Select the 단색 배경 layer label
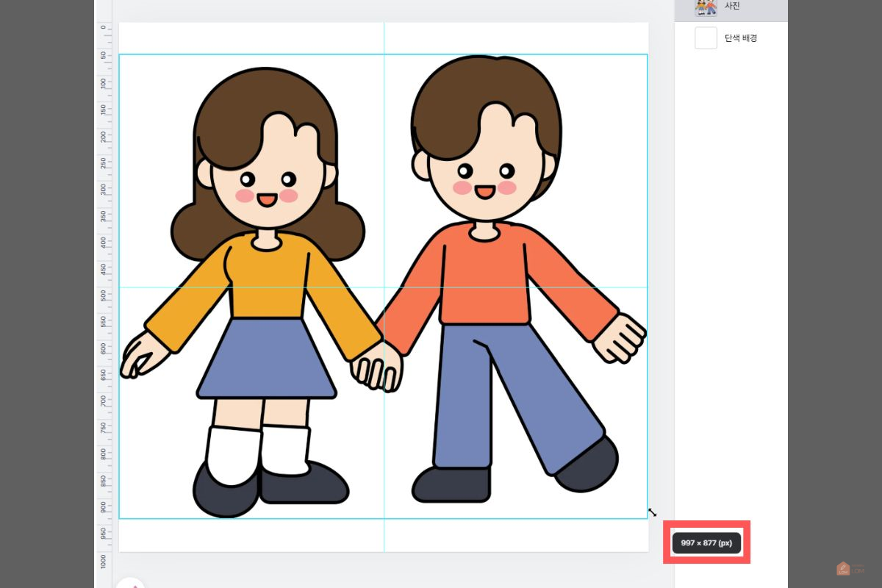This screenshot has height=588, width=882. click(x=741, y=38)
